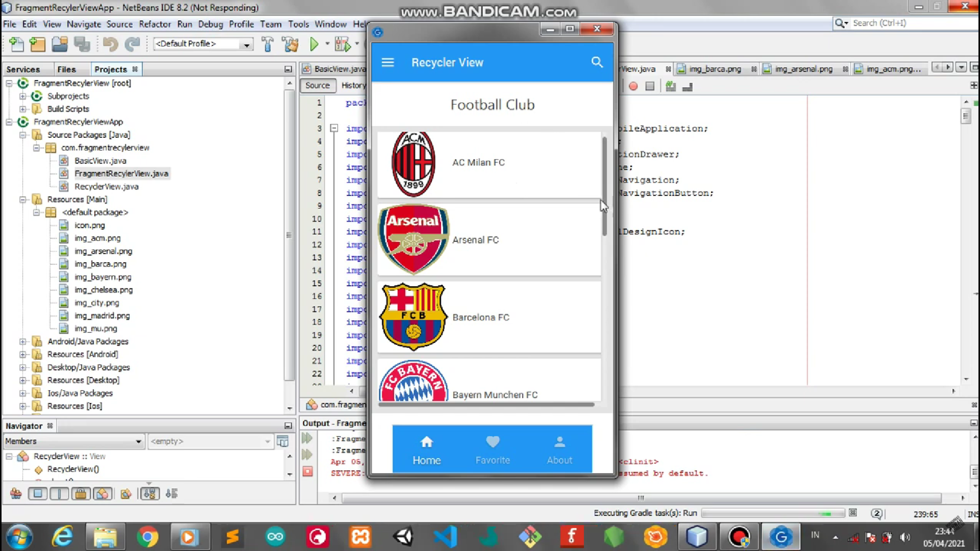The height and width of the screenshot is (551, 980).
Task: Open the Debug menu
Action: (x=210, y=24)
